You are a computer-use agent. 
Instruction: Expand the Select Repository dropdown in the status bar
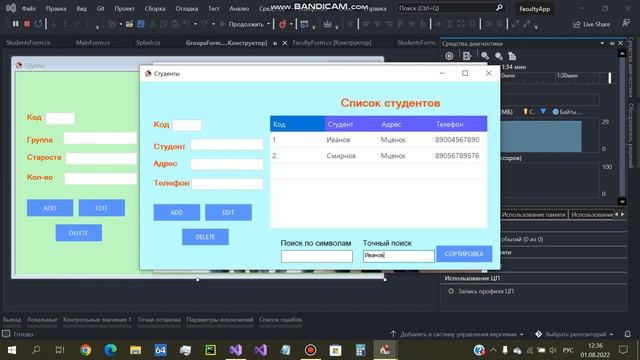(x=611, y=334)
